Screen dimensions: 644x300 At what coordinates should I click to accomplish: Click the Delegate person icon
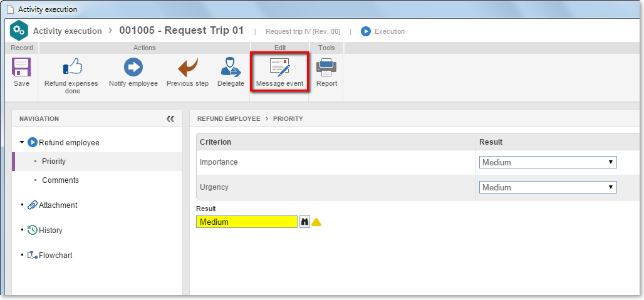click(231, 67)
